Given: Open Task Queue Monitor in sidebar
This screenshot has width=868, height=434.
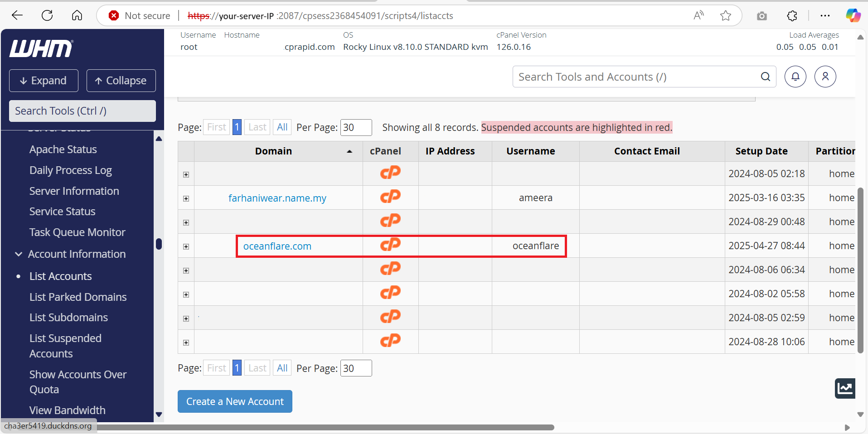Looking at the screenshot, I should click(x=77, y=232).
